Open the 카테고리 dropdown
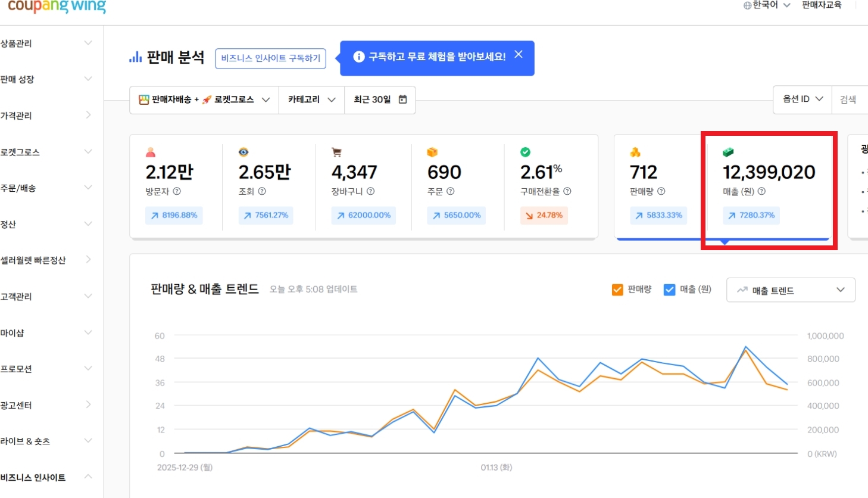 click(311, 99)
